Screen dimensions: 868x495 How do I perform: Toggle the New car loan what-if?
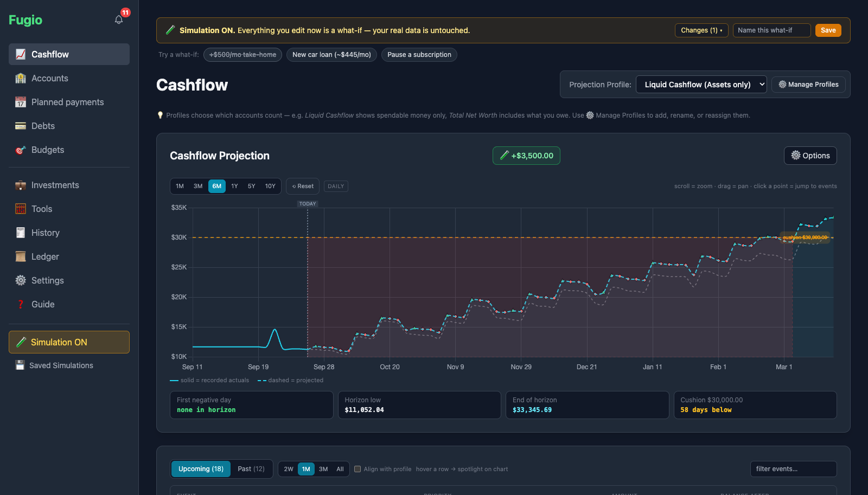331,55
